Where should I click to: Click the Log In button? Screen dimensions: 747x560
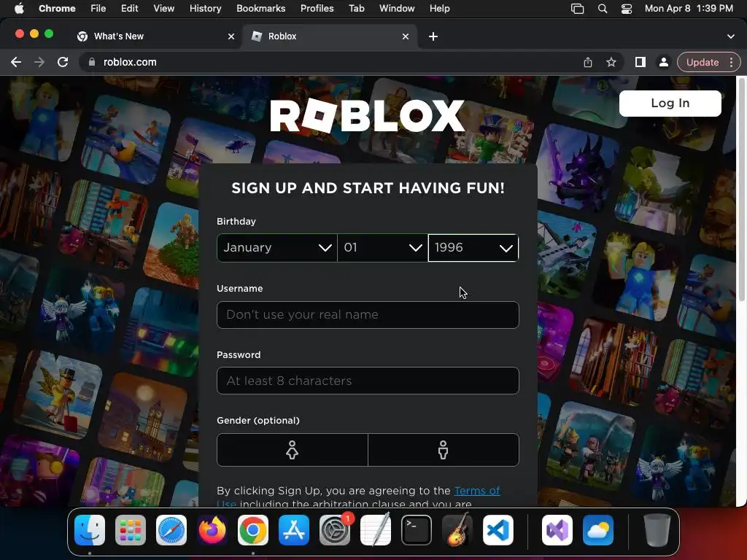tap(670, 104)
